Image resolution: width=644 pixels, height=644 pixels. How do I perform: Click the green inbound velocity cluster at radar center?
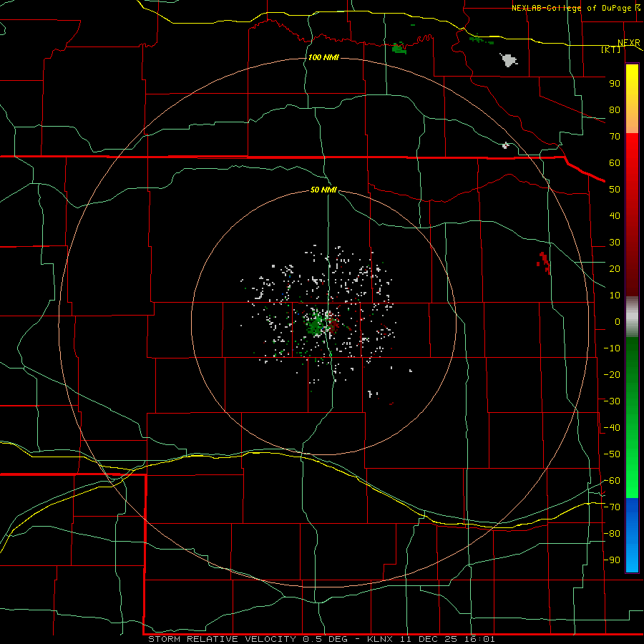tap(316, 323)
